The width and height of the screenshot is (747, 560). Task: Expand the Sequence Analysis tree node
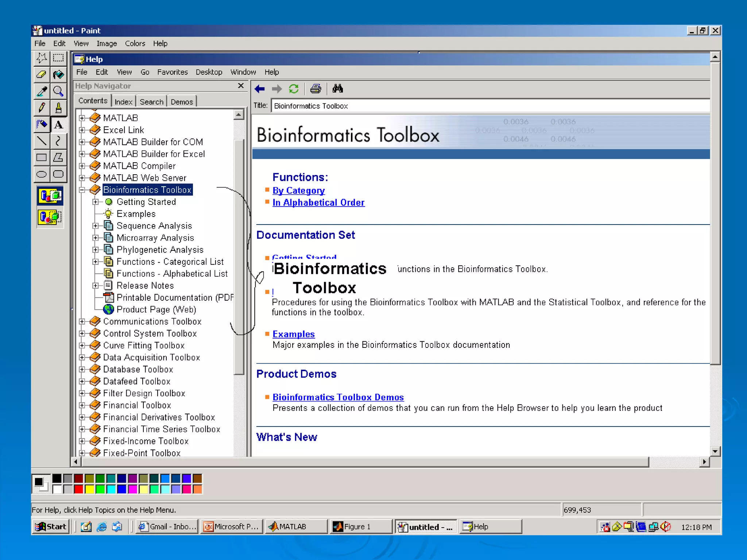pos(96,226)
